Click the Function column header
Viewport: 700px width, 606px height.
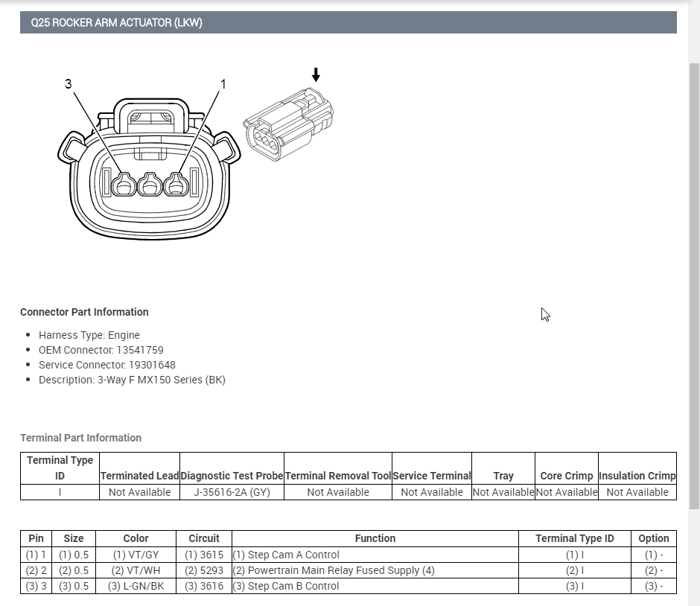(375, 538)
